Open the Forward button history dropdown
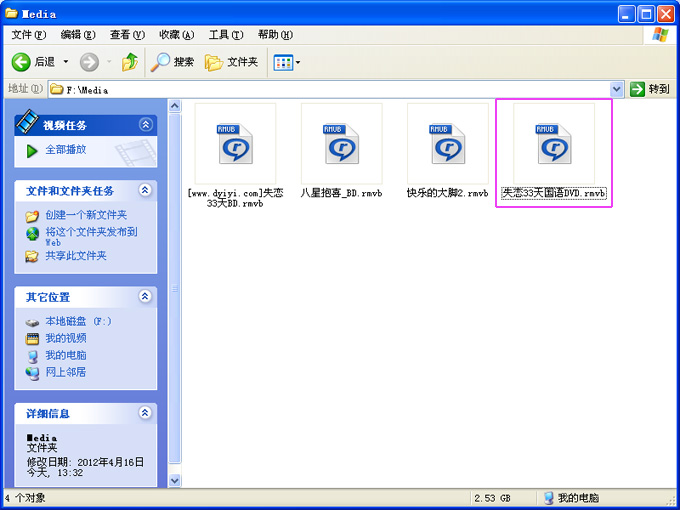The image size is (680, 510). click(x=109, y=62)
